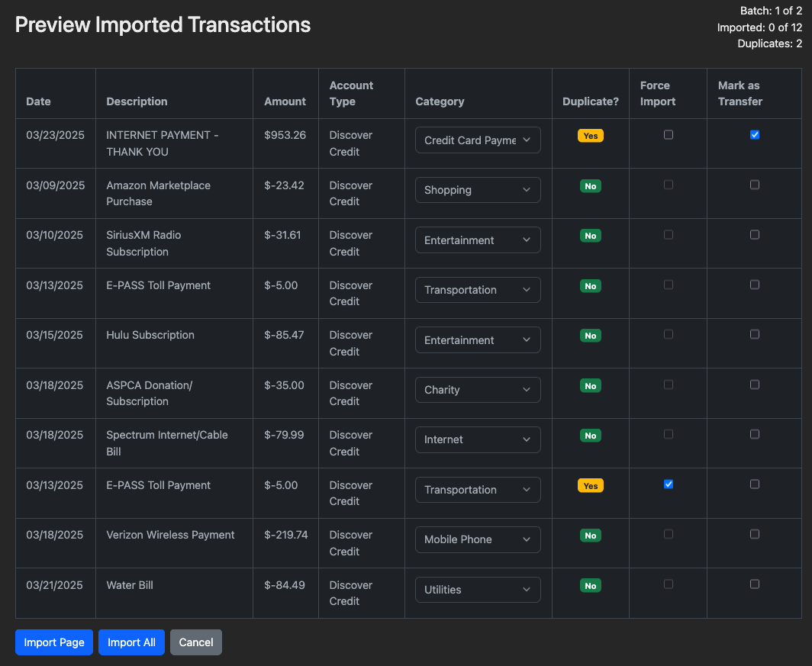Screen dimensions: 812x666
Task: Mark Amazon Marketplace Purchase as transfer
Action: pos(755,185)
